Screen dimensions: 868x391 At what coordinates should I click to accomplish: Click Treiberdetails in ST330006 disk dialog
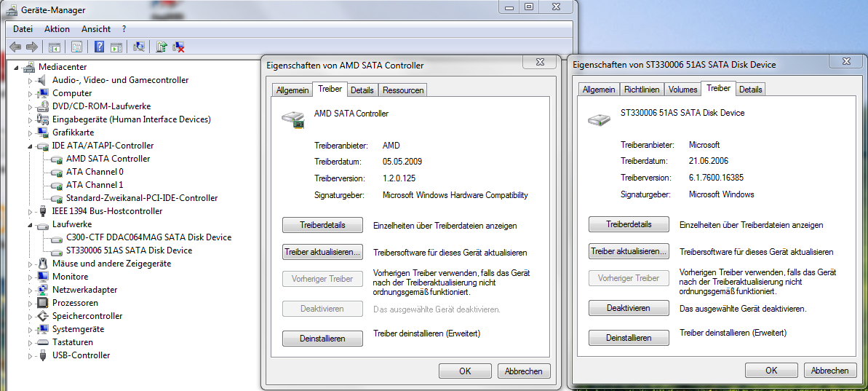[629, 224]
